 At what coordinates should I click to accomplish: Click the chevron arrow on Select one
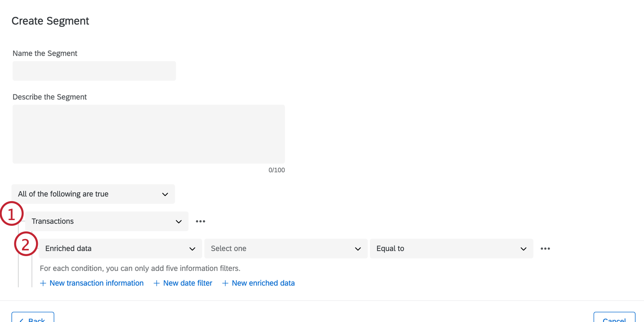point(358,249)
